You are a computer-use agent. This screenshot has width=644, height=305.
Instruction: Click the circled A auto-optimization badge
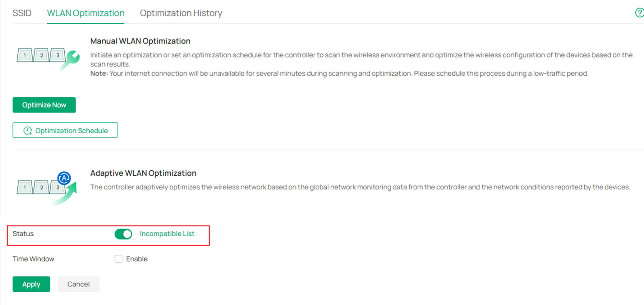[63, 178]
